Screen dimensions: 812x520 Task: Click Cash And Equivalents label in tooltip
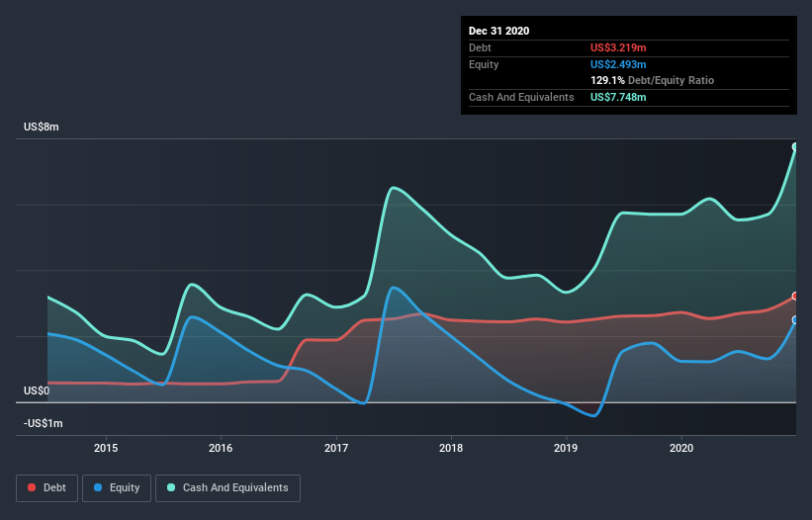coord(521,97)
